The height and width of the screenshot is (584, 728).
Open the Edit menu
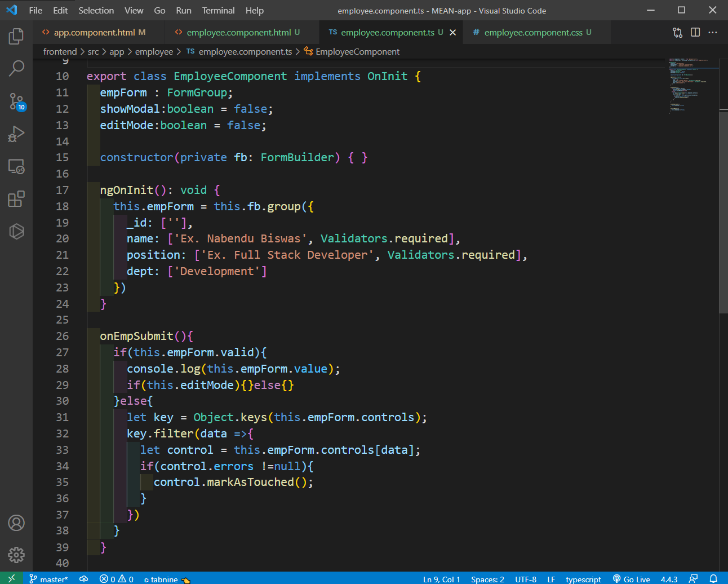click(60, 10)
